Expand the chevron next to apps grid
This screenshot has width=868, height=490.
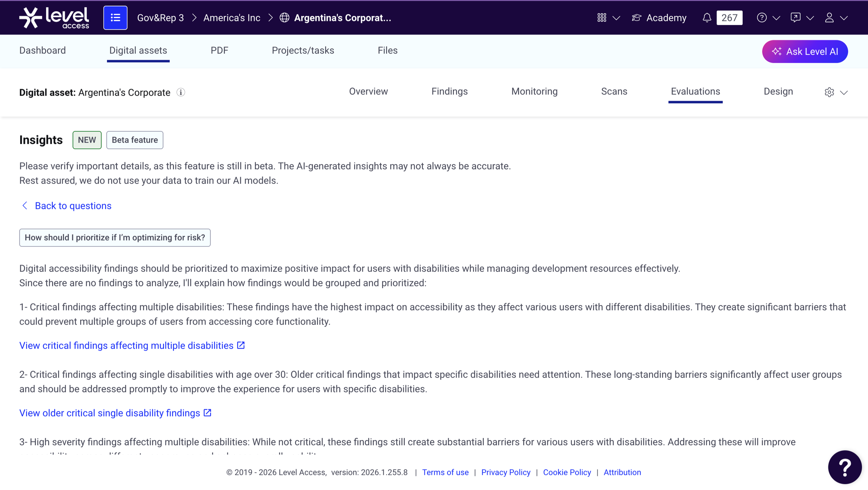[616, 18]
